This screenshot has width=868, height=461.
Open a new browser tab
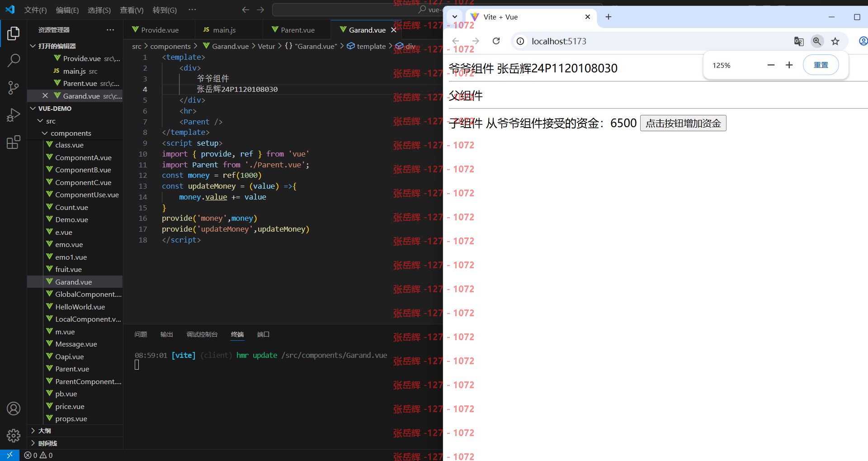coord(609,17)
